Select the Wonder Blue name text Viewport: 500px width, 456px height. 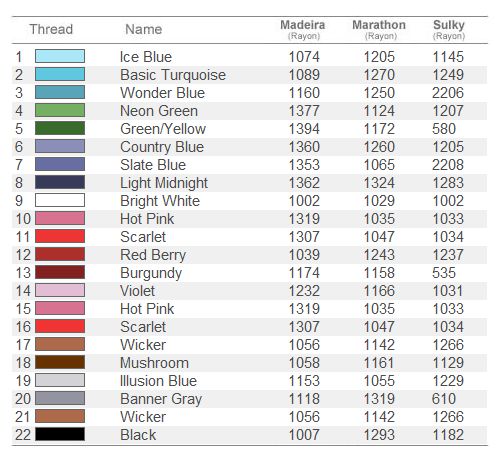[x=162, y=93]
